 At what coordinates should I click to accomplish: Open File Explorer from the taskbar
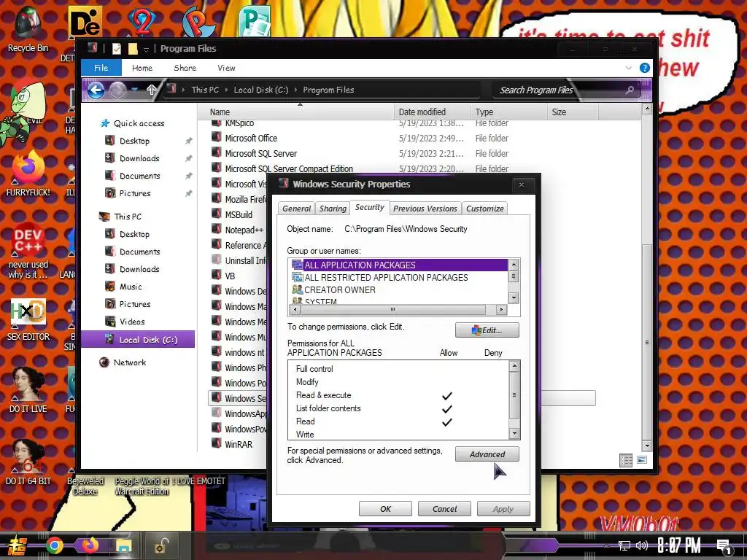coord(124,545)
